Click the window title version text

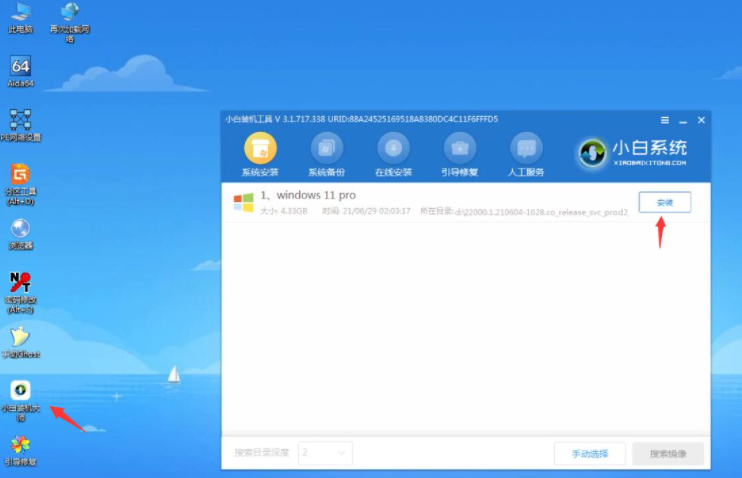click(362, 119)
